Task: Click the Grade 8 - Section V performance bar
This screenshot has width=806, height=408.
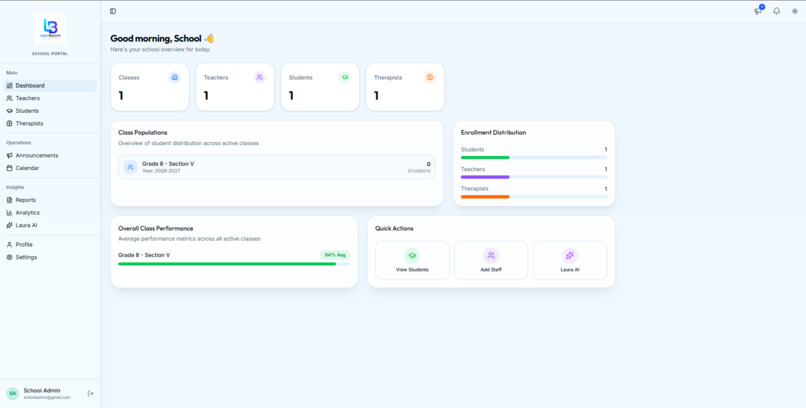Action: tap(234, 264)
